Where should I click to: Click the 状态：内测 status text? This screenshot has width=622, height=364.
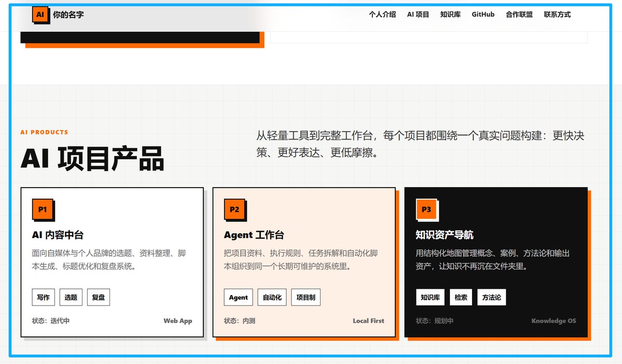pyautogui.click(x=240, y=321)
